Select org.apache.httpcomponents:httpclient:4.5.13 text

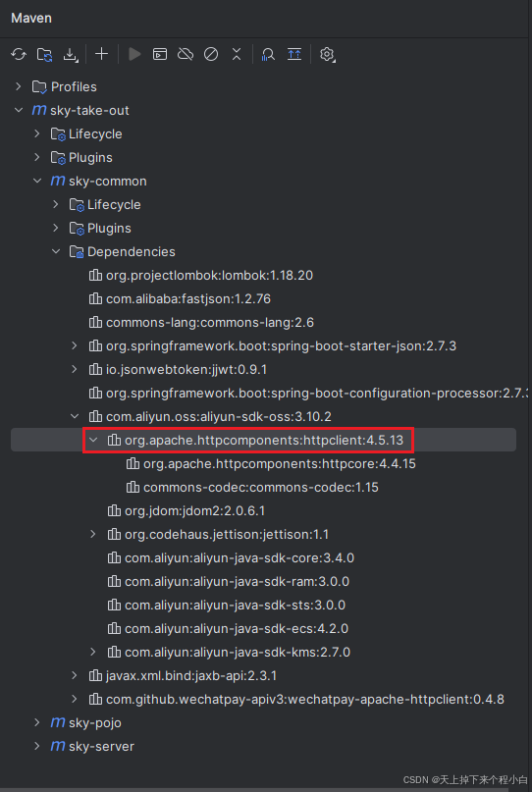click(x=264, y=441)
